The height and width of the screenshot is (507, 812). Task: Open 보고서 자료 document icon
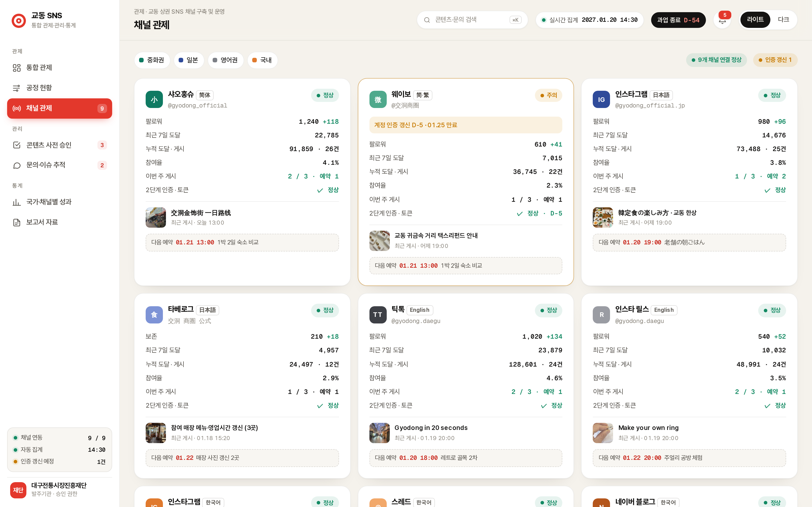(x=17, y=222)
